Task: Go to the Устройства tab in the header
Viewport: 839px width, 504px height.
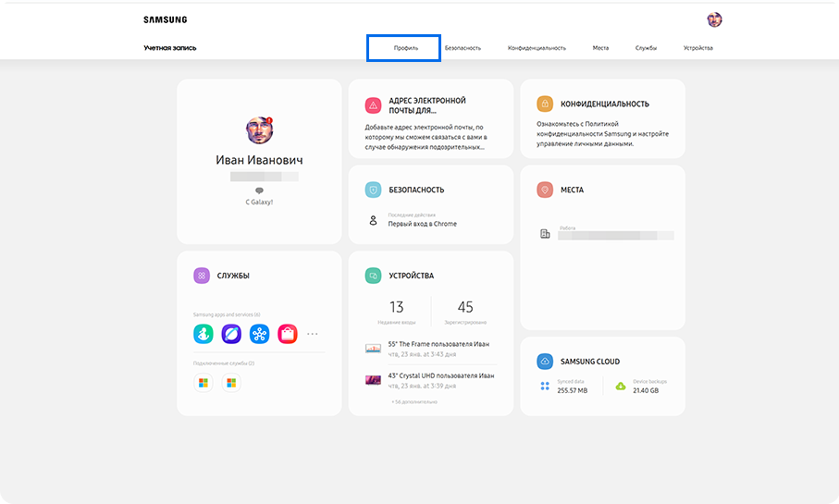Action: coord(697,48)
